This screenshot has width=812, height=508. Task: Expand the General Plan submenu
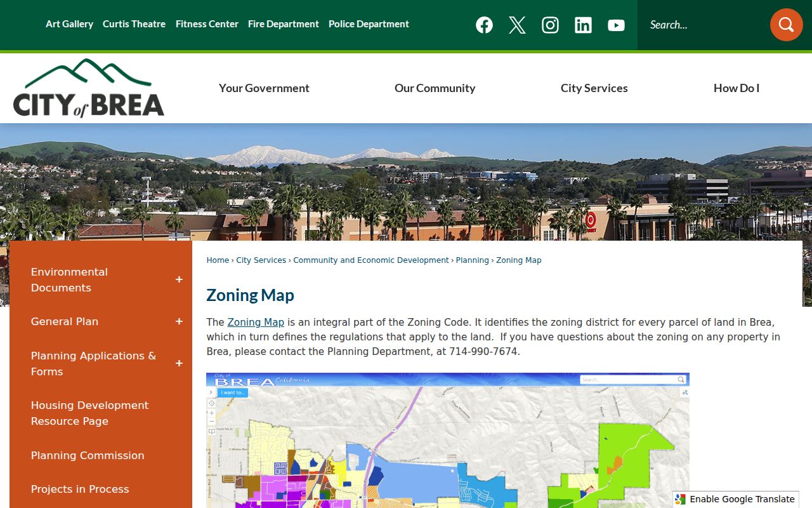coord(179,321)
